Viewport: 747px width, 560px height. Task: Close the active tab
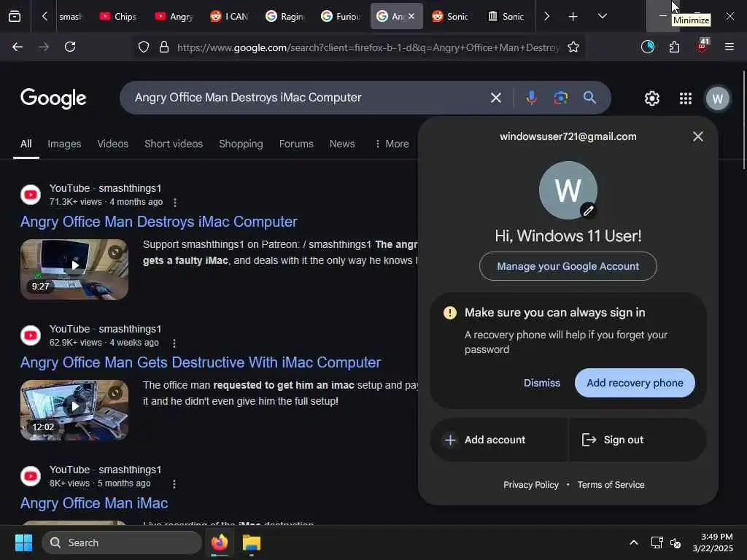(x=411, y=16)
